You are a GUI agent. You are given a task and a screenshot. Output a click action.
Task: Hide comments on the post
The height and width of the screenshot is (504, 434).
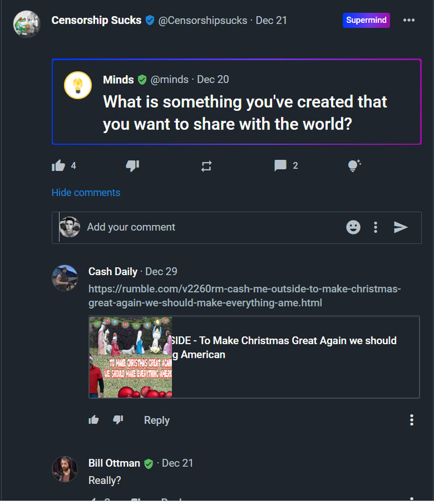coord(86,192)
